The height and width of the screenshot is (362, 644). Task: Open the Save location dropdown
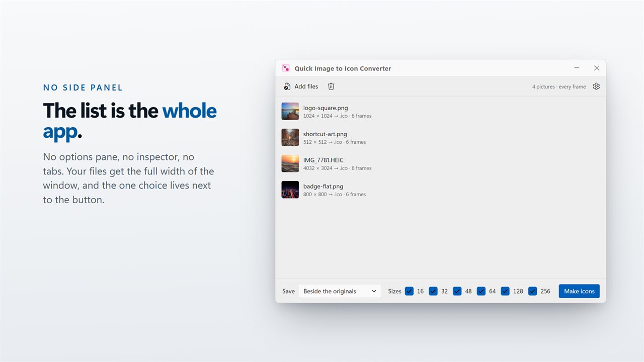pyautogui.click(x=340, y=291)
